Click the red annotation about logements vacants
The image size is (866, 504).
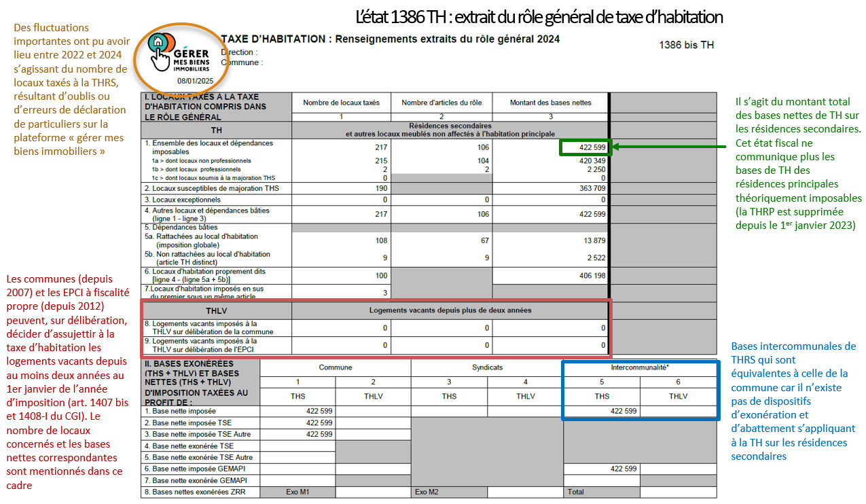65,382
